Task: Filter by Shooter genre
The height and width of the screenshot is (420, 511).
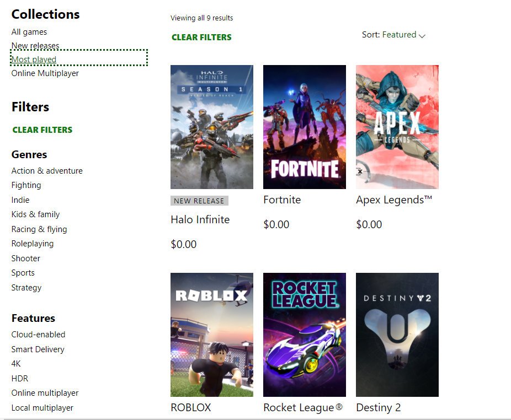Action: 26,259
